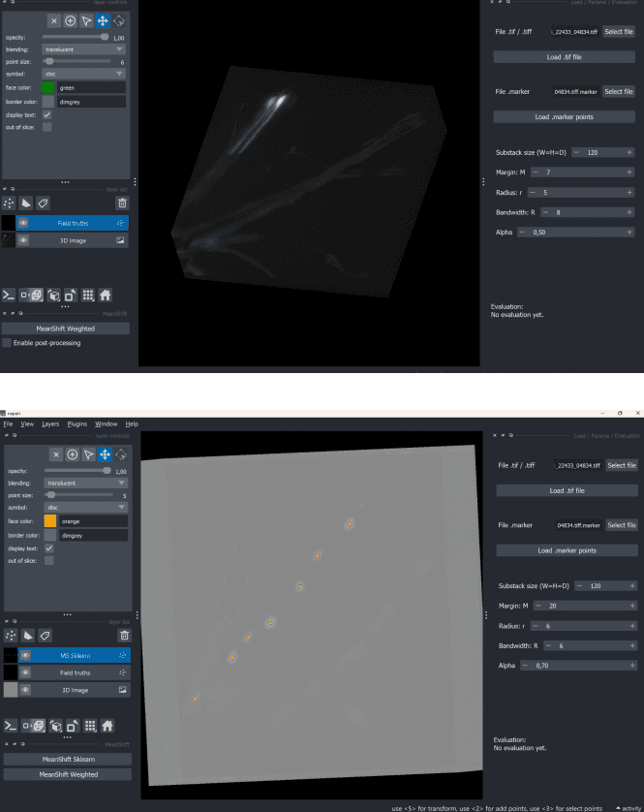Decrease Margin M value of 20 with minus
Screen dimensions: 644x812
538,606
